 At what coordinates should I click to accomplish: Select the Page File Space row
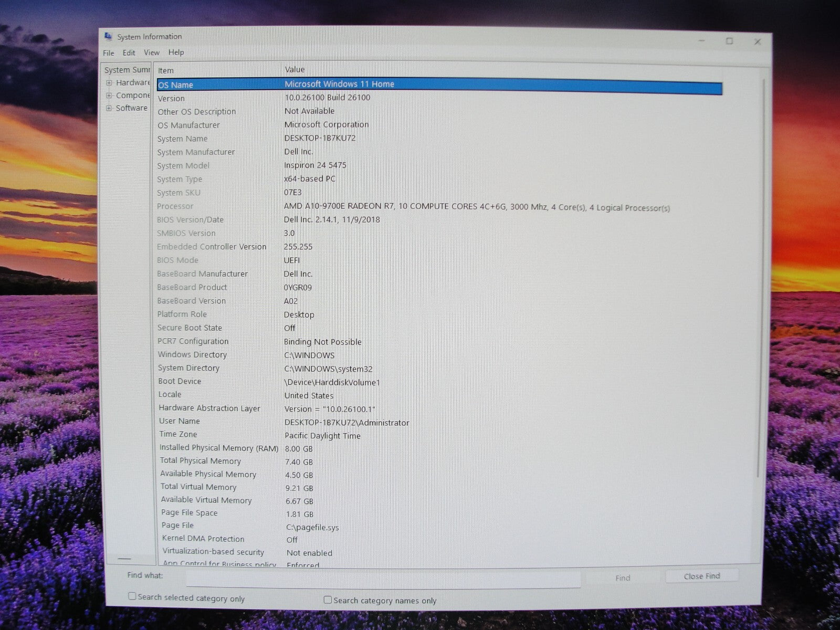[439, 513]
